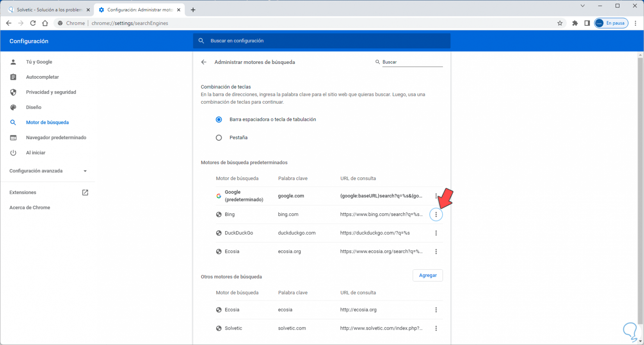Select the Configuración: Administrar motores tab
644x345 pixels.
(139, 10)
